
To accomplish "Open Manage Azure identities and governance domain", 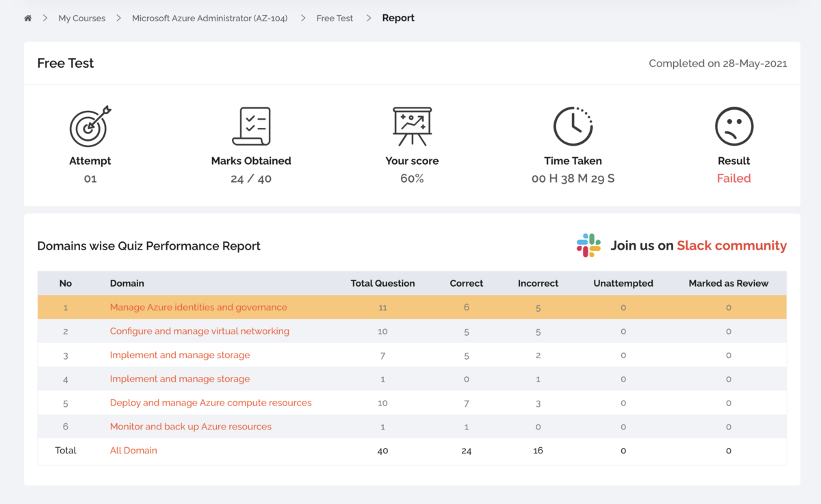I will point(198,307).
